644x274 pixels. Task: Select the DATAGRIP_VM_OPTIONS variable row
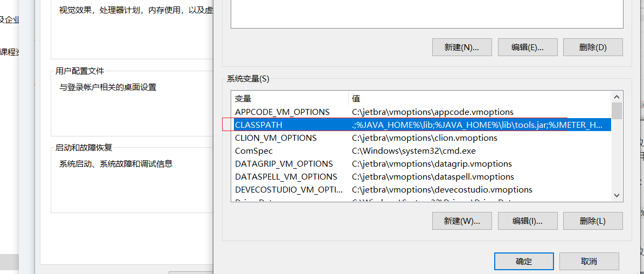[x=283, y=164]
